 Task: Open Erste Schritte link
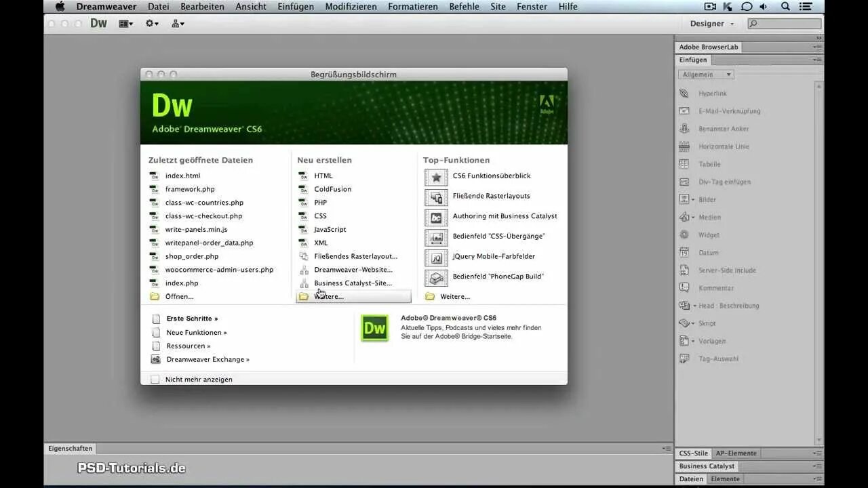[192, 319]
